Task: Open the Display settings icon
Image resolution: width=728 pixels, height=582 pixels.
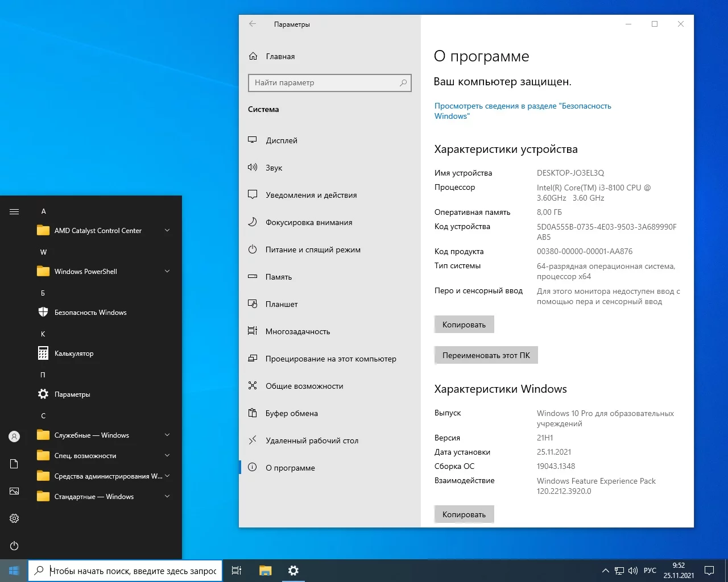Action: (253, 140)
